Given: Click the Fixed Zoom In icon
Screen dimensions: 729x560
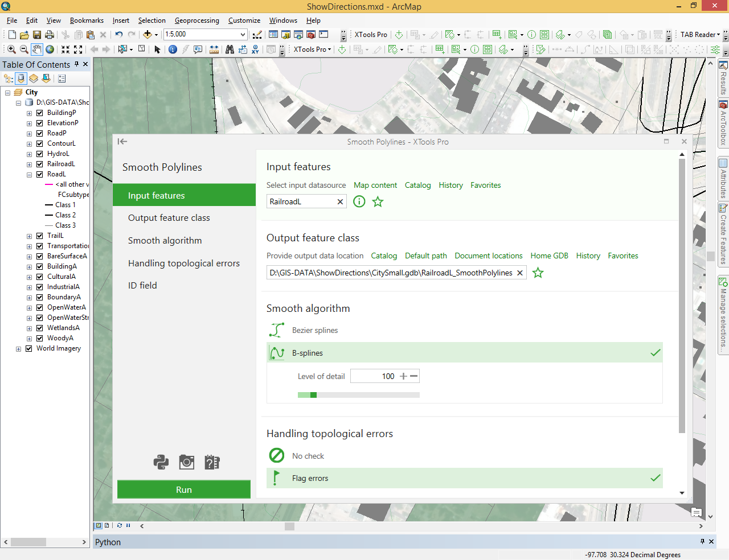Looking at the screenshot, I should pyautogui.click(x=65, y=50).
